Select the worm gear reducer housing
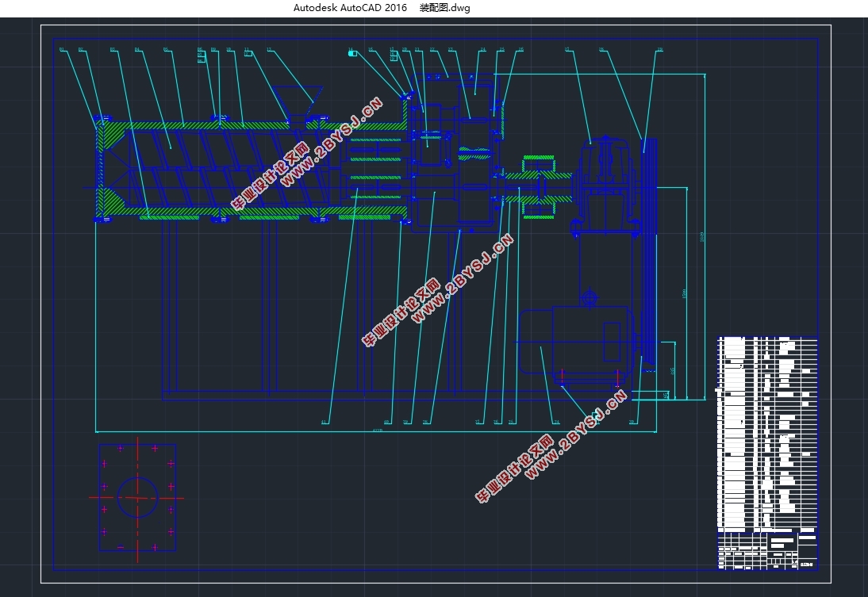 point(605,186)
